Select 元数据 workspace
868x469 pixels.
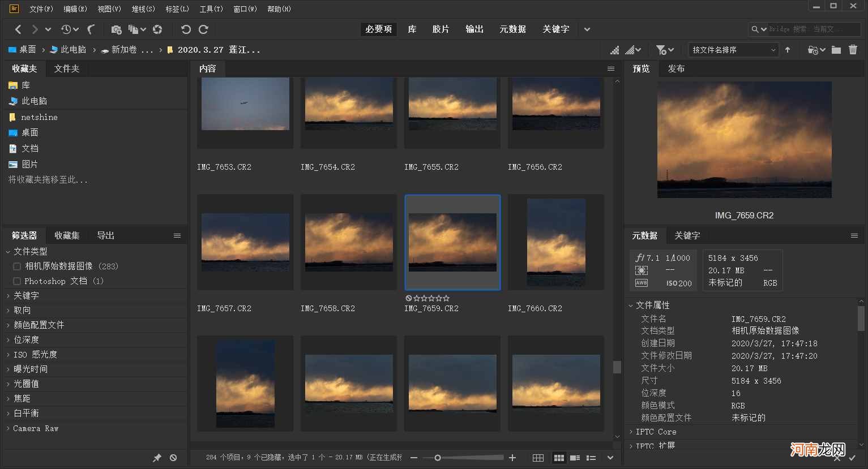[513, 29]
